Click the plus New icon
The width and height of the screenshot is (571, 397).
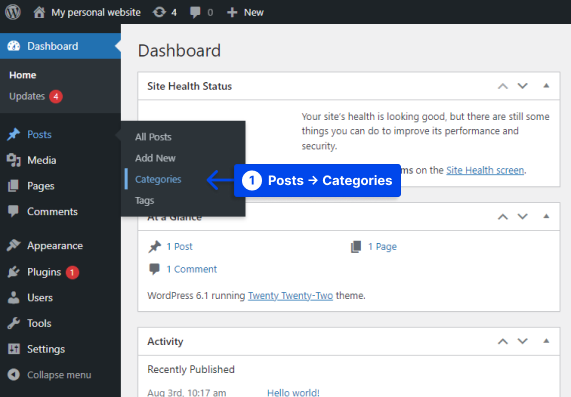(232, 12)
